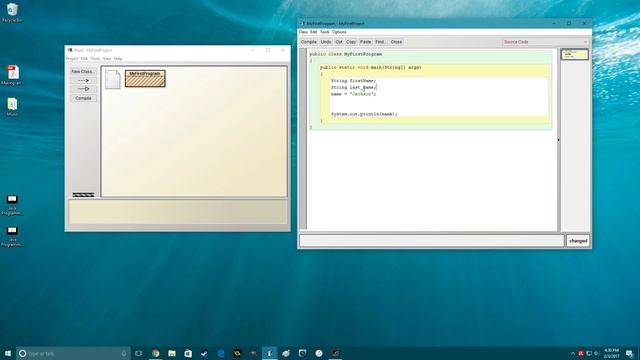Viewport: 640px width, 360px height.
Task: Click the 'name = "Jackson";' code line
Action: [x=353, y=94]
